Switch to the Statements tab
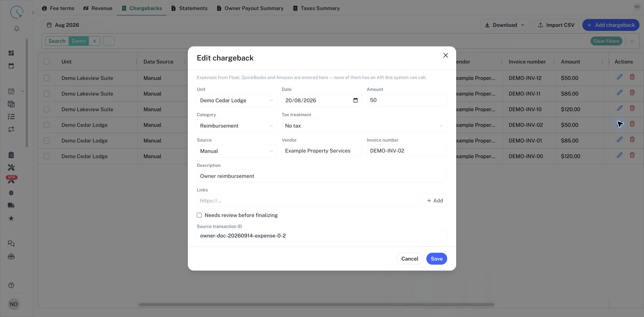Screen dimensions: 644x317 (x=189, y=8)
